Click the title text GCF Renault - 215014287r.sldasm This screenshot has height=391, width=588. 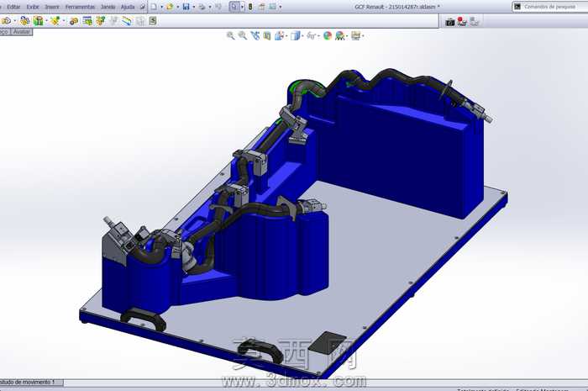(x=396, y=7)
